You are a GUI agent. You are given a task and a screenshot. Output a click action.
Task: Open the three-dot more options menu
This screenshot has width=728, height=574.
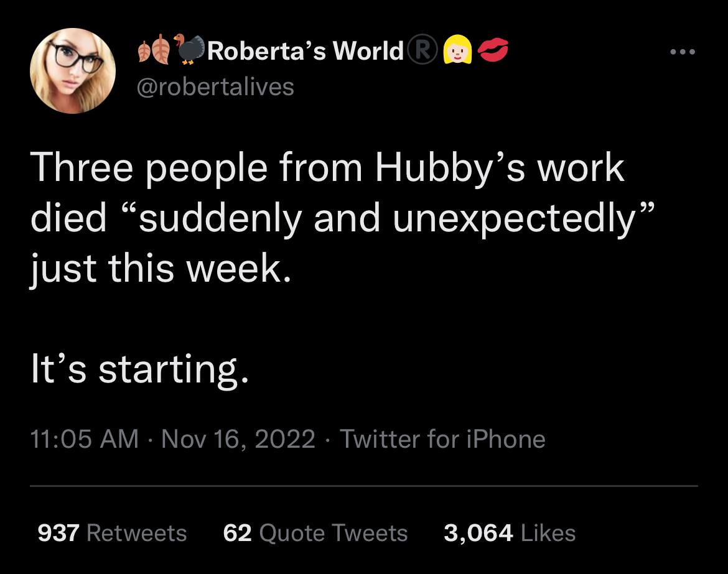coord(682,52)
